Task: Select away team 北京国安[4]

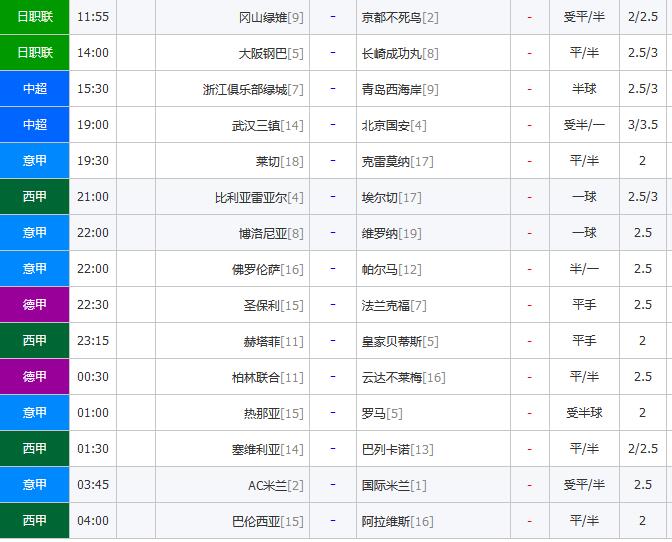Action: click(x=394, y=125)
